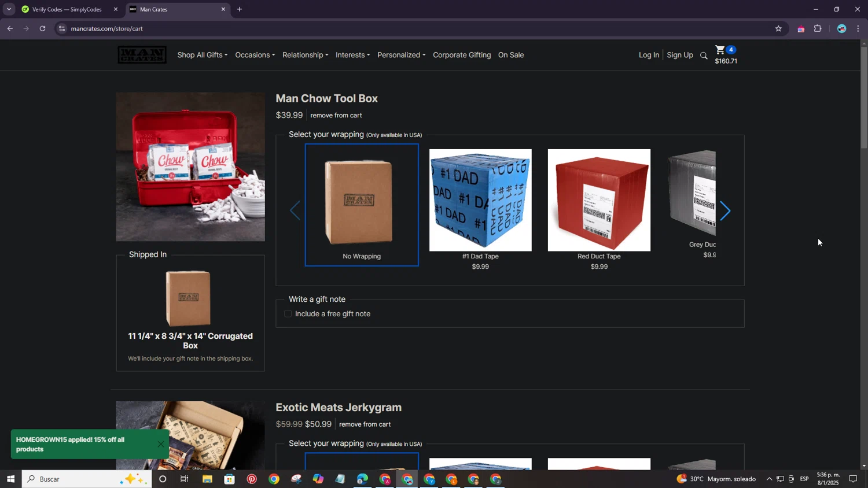Select the No Wrapping option

[362, 205]
